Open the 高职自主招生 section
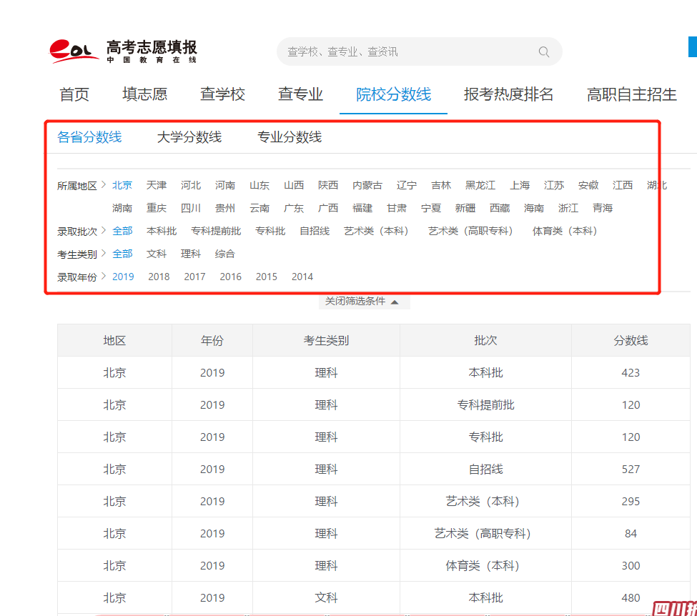The height and width of the screenshot is (616, 697). pos(631,94)
